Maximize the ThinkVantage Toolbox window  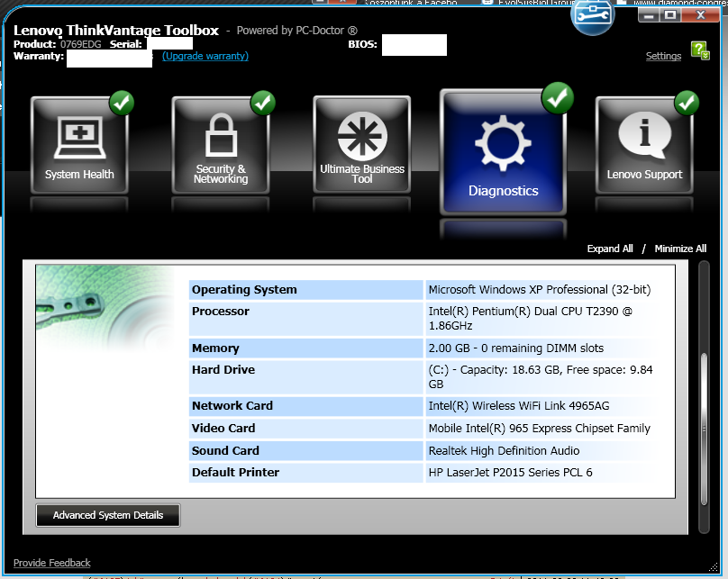(x=670, y=15)
